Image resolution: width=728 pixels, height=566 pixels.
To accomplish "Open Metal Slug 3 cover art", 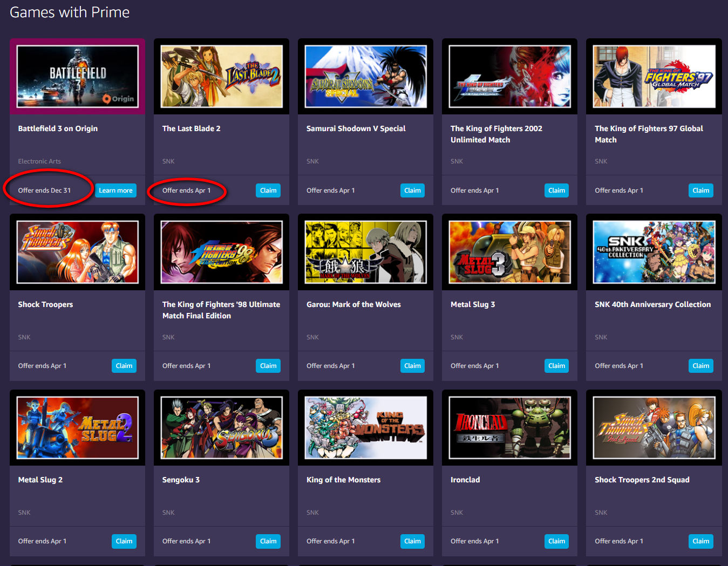I will [x=510, y=252].
